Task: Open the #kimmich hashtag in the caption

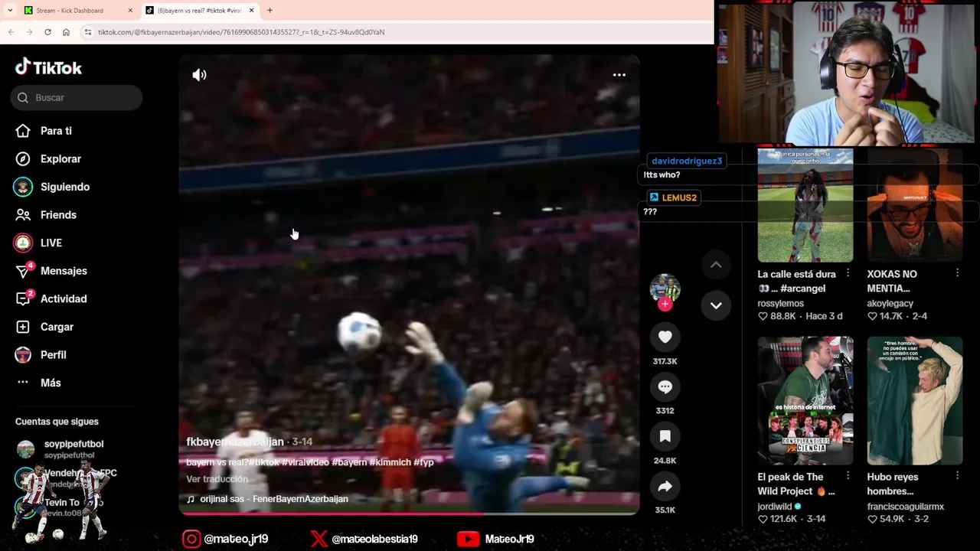Action: (x=390, y=462)
